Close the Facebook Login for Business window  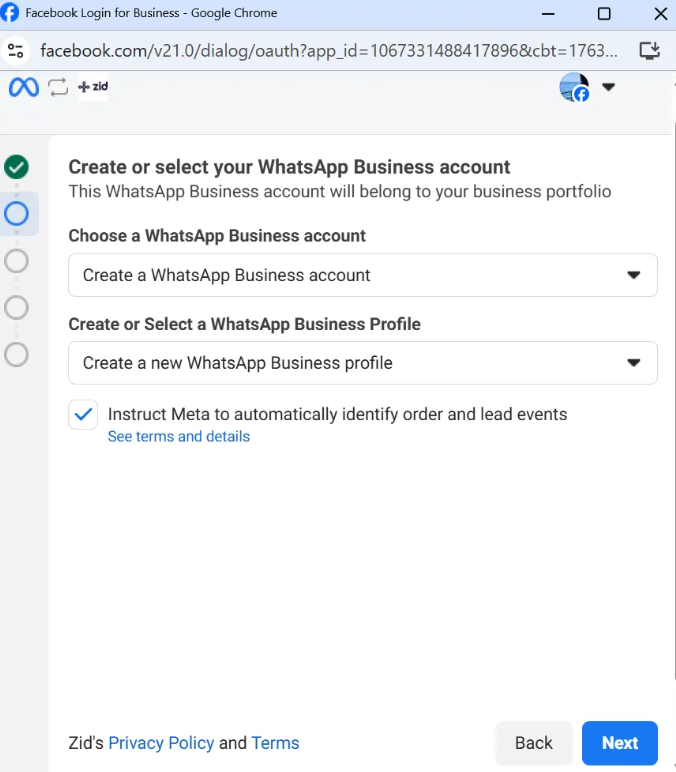click(661, 13)
